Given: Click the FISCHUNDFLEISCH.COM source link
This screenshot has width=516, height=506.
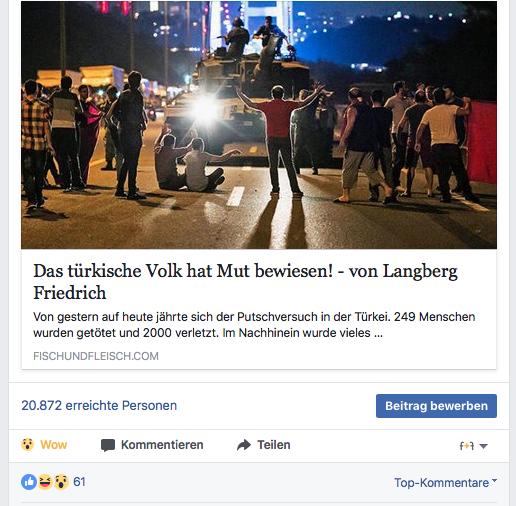Looking at the screenshot, I should point(96,356).
